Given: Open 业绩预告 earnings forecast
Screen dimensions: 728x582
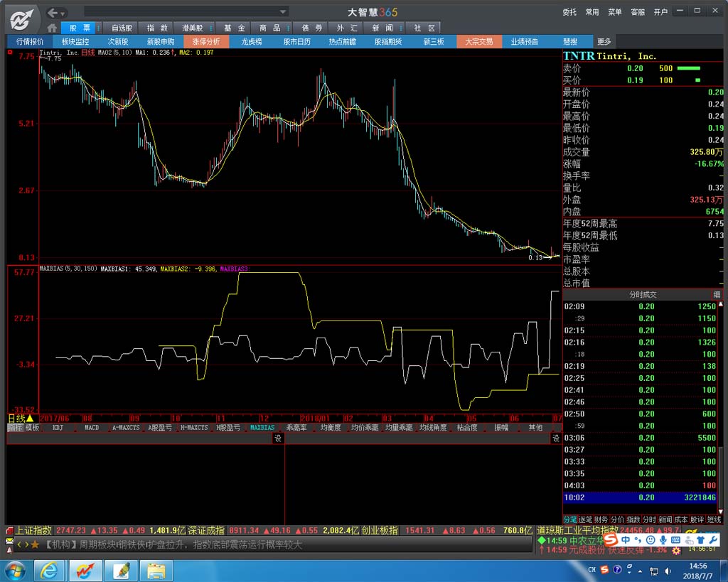Looking at the screenshot, I should pos(525,42).
